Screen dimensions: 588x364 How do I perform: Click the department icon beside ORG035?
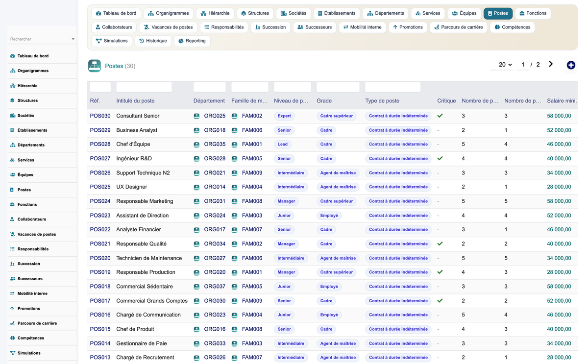(196, 145)
